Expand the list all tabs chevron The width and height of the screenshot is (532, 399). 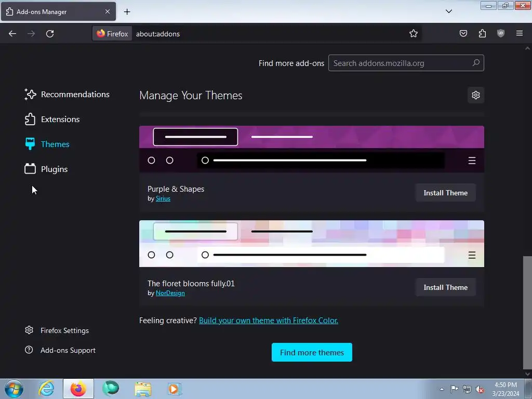click(448, 11)
